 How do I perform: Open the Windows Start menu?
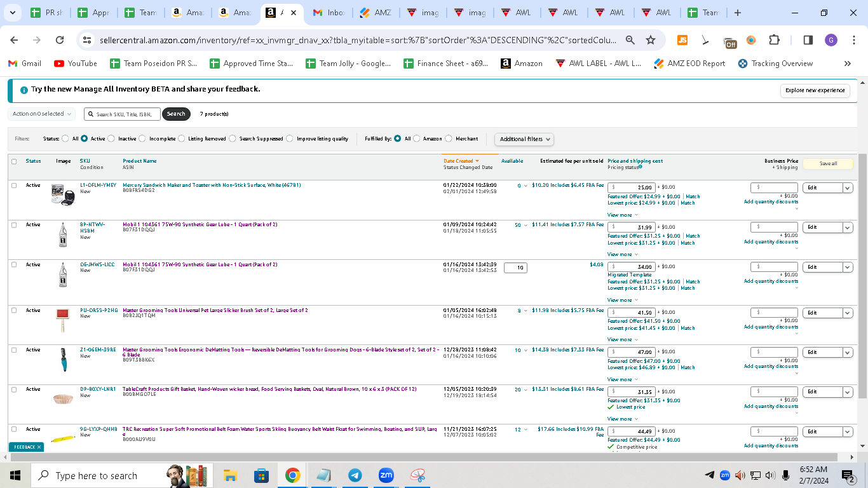(15, 475)
